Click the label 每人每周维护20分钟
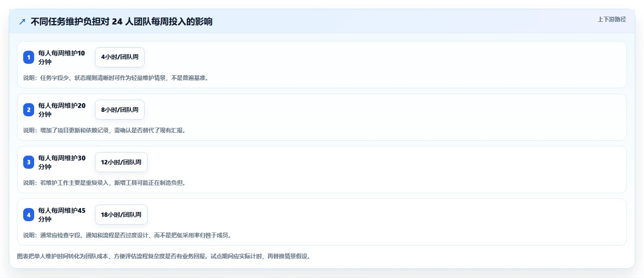This screenshot has width=644, height=278. point(62,110)
